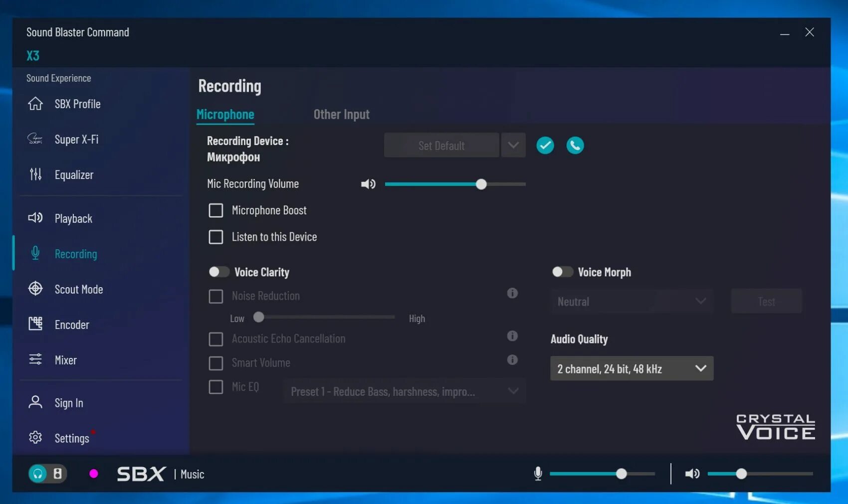Open the Settings gear icon
848x504 pixels.
(35, 438)
